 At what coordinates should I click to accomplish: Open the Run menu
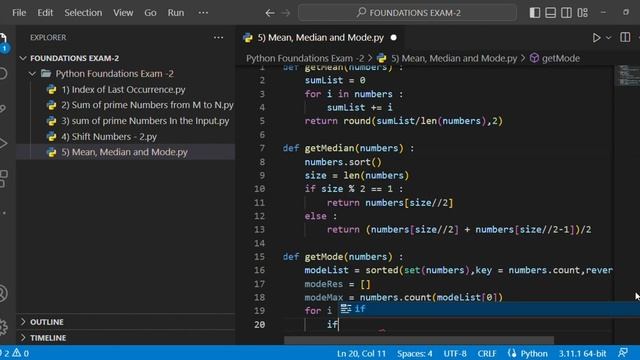(176, 13)
